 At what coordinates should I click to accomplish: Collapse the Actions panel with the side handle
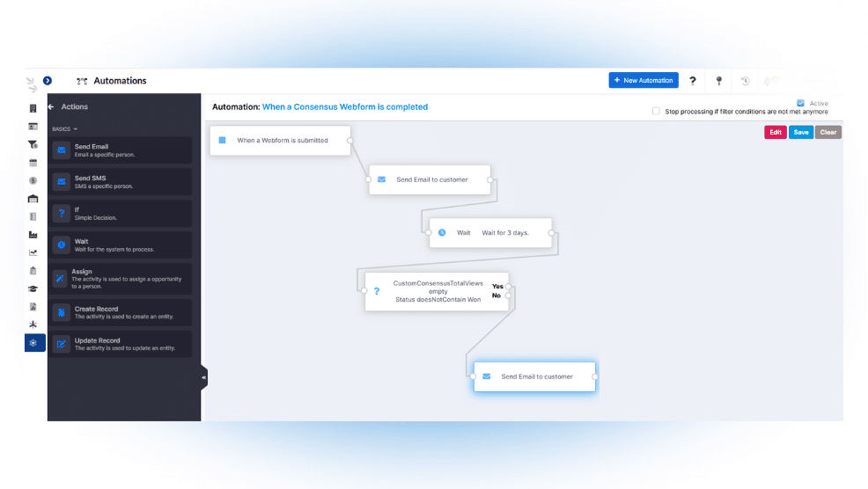[203, 377]
